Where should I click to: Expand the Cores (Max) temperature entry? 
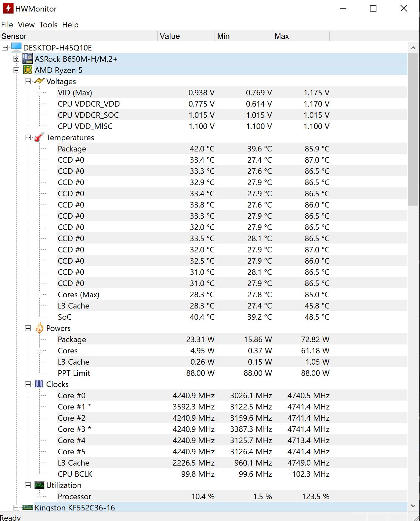point(39,295)
